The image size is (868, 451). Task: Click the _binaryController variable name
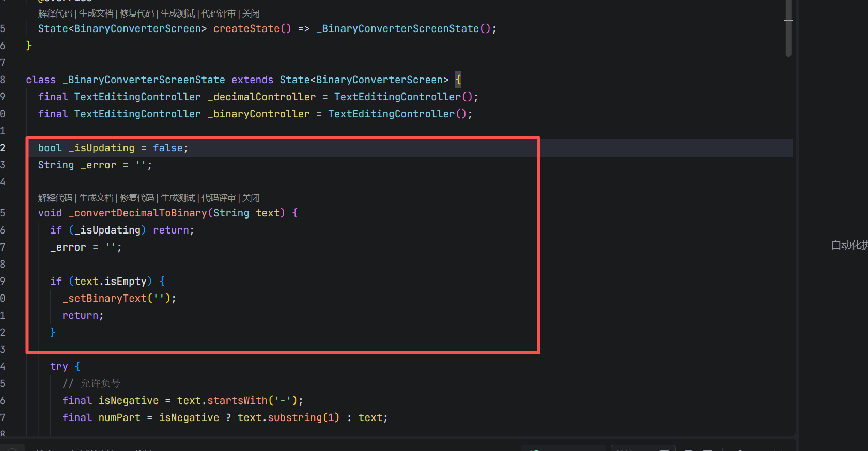tap(258, 114)
